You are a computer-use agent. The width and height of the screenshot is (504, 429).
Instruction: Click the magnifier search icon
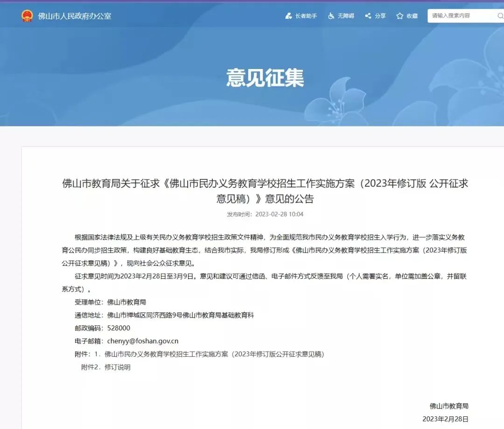click(499, 16)
